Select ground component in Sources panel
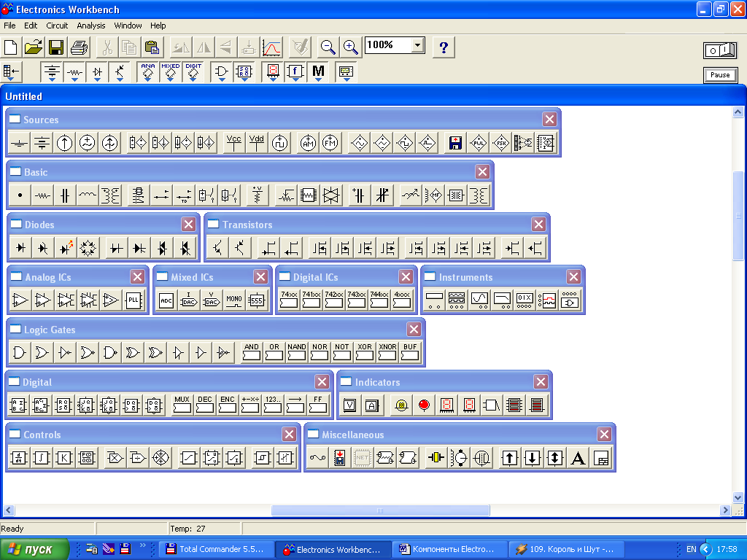The width and height of the screenshot is (747, 560). 19,143
